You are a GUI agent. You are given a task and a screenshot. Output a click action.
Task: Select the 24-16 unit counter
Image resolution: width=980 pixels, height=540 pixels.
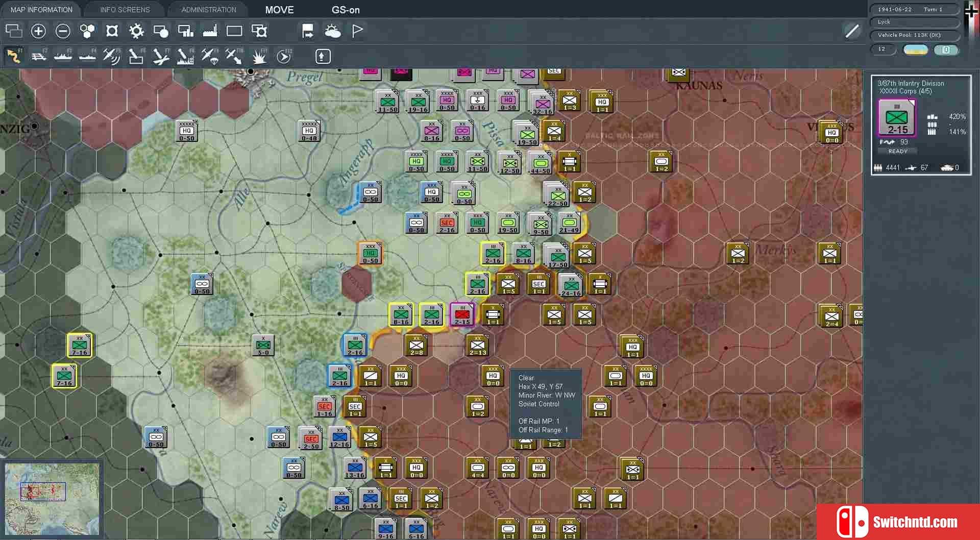(x=571, y=285)
